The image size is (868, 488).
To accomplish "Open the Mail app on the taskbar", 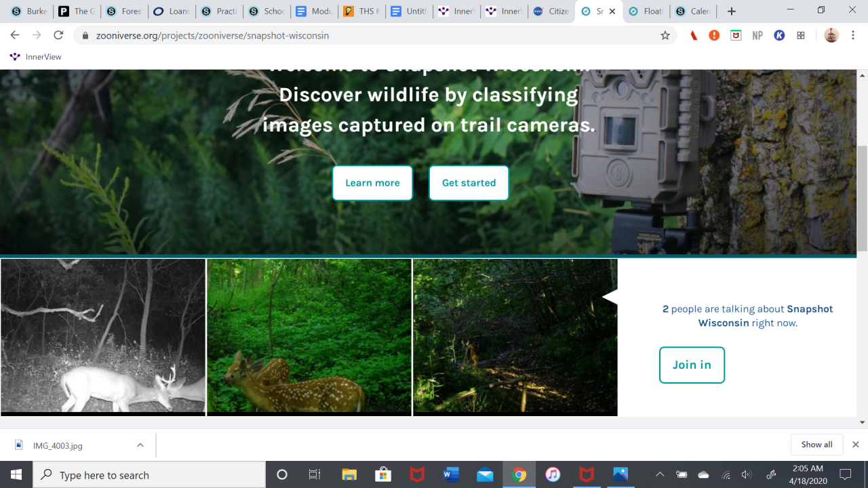I will (x=485, y=474).
